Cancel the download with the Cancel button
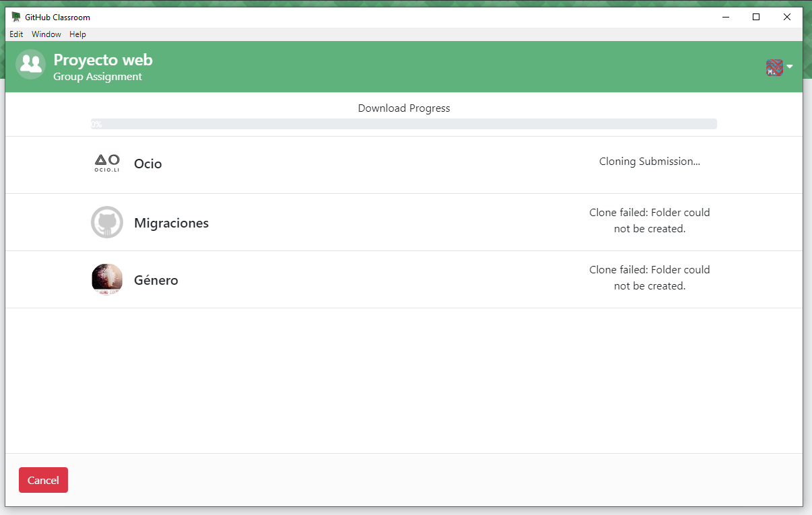Viewport: 812px width, 515px height. 43,480
